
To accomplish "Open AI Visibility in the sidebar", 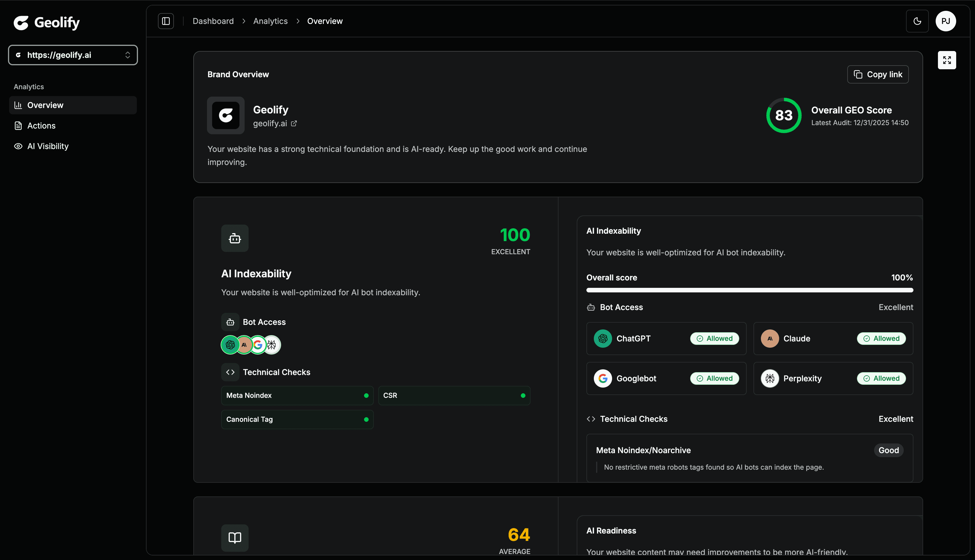I will point(73,146).
